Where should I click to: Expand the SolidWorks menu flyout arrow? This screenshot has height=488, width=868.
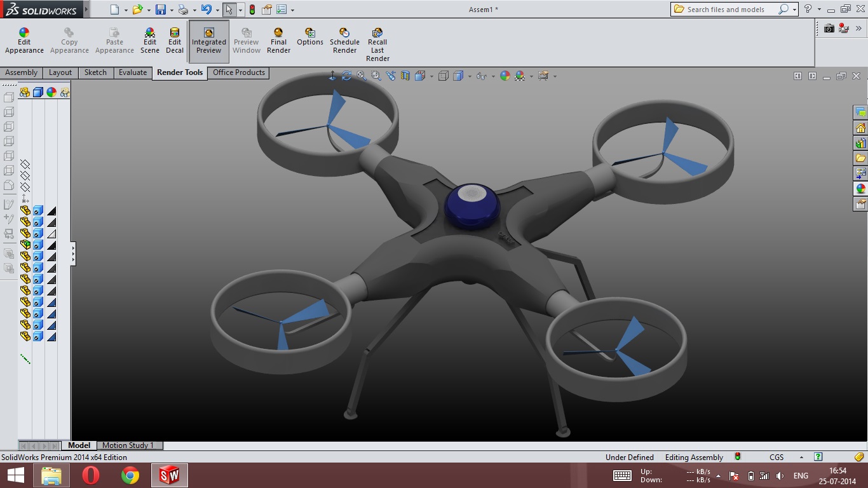[x=86, y=10]
